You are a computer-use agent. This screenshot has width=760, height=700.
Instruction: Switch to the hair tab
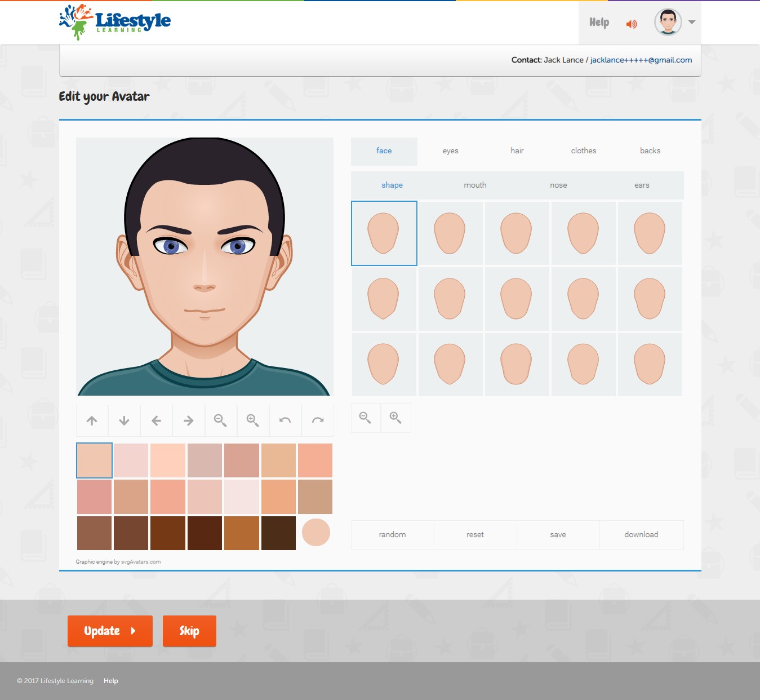[x=517, y=151]
